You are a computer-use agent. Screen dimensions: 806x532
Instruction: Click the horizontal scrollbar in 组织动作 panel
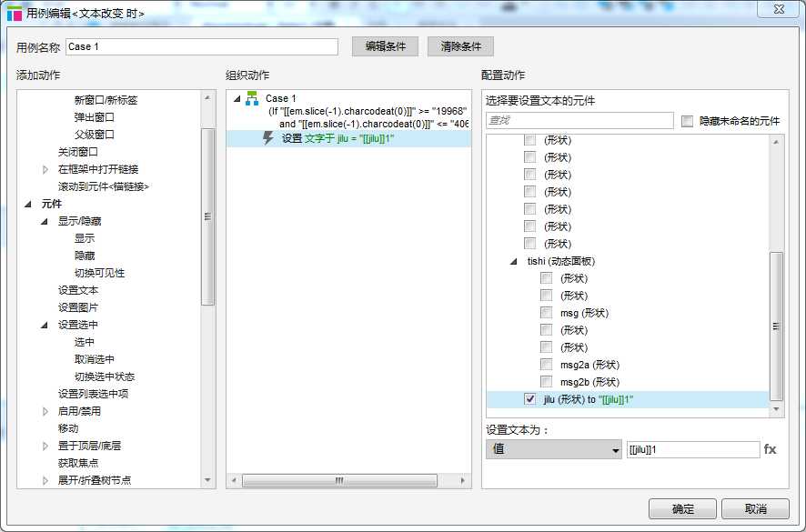point(339,480)
